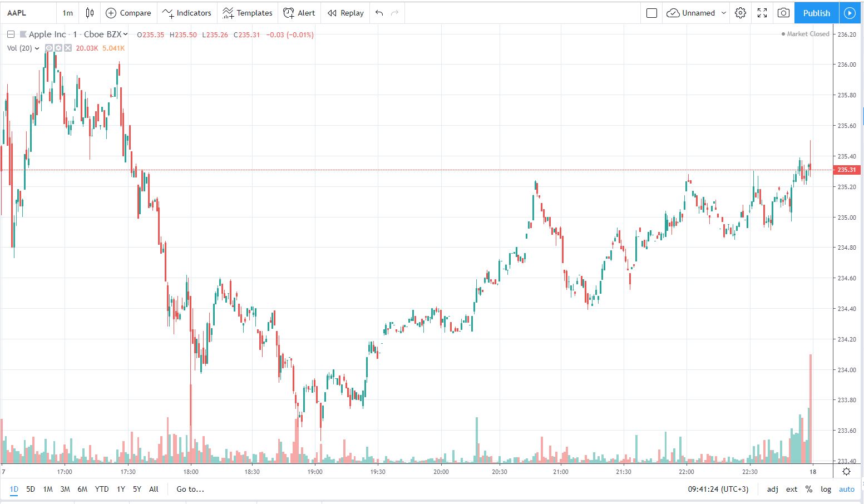Screen dimensions: 864x504
Task: Collapse the indicator legend minus box
Action: [x=11, y=34]
